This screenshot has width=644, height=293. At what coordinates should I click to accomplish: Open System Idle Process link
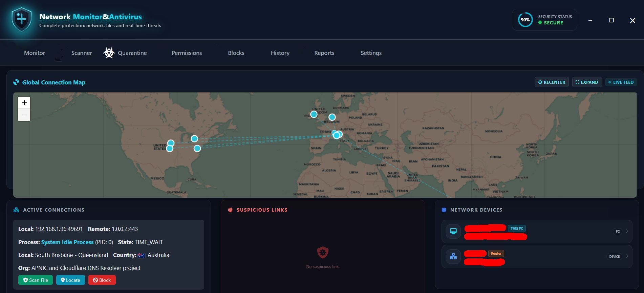pyautogui.click(x=67, y=242)
